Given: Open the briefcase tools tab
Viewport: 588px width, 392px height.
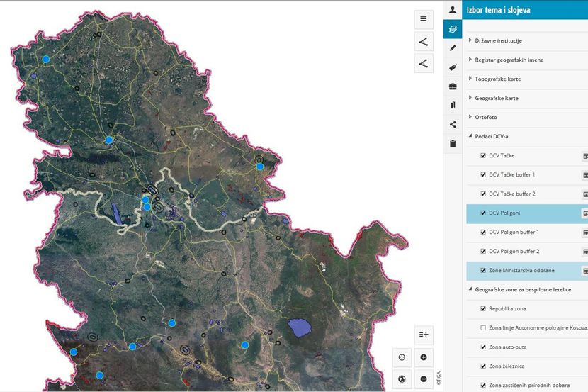Looking at the screenshot, I should point(453,86).
